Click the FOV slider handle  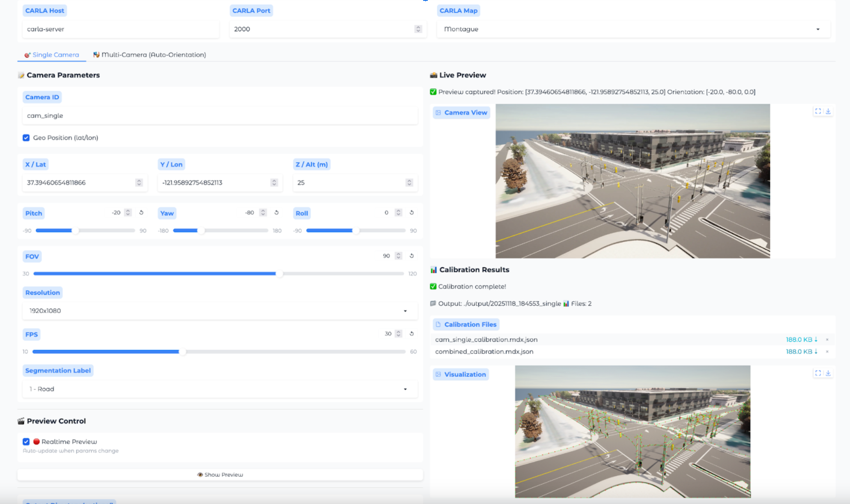(280, 274)
